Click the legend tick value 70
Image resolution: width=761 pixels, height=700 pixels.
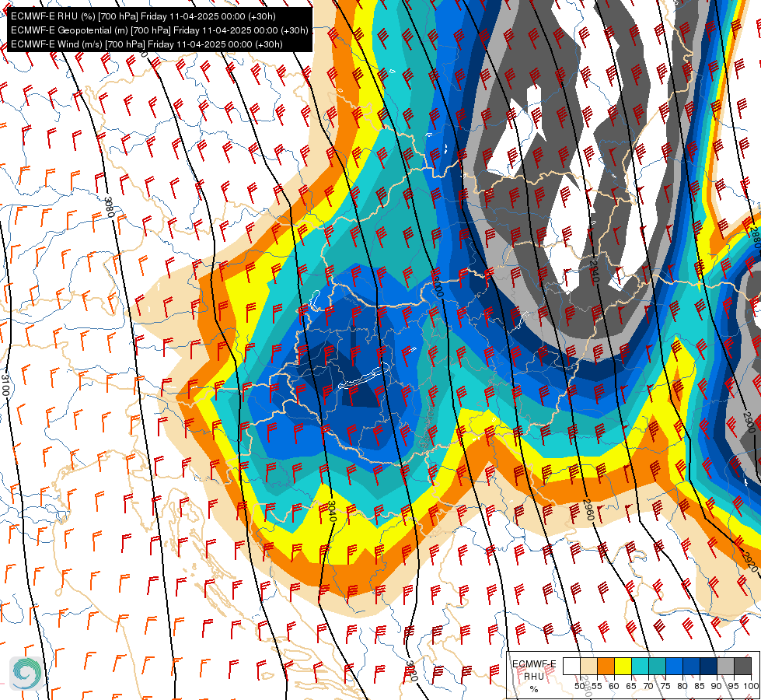pyautogui.click(x=648, y=686)
